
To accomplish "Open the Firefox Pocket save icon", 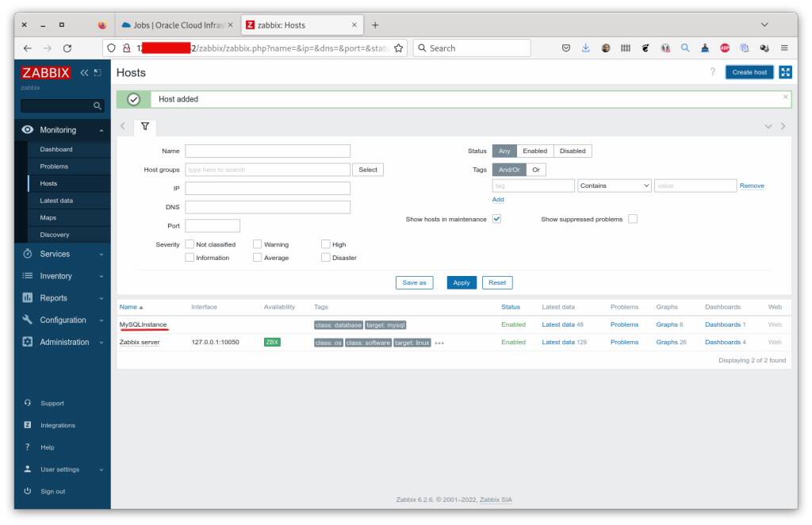I will tap(566, 48).
